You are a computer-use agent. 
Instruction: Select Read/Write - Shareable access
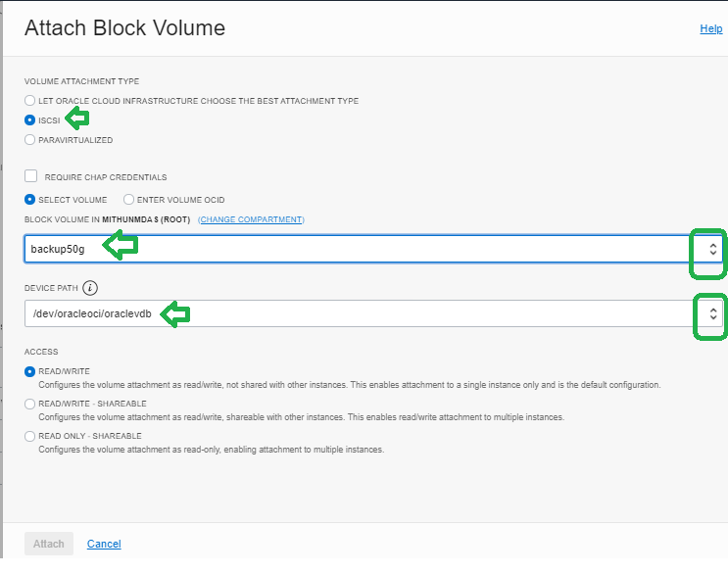pos(29,404)
